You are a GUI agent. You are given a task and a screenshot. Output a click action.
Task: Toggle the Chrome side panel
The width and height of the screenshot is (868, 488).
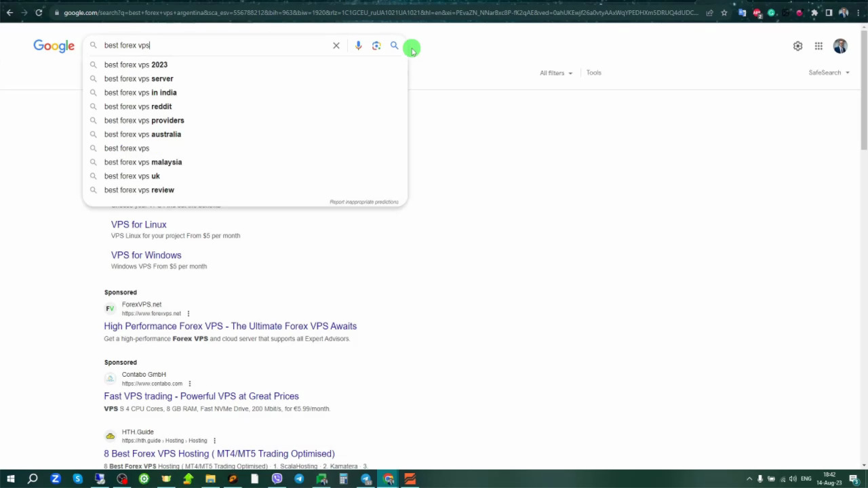coord(829,12)
